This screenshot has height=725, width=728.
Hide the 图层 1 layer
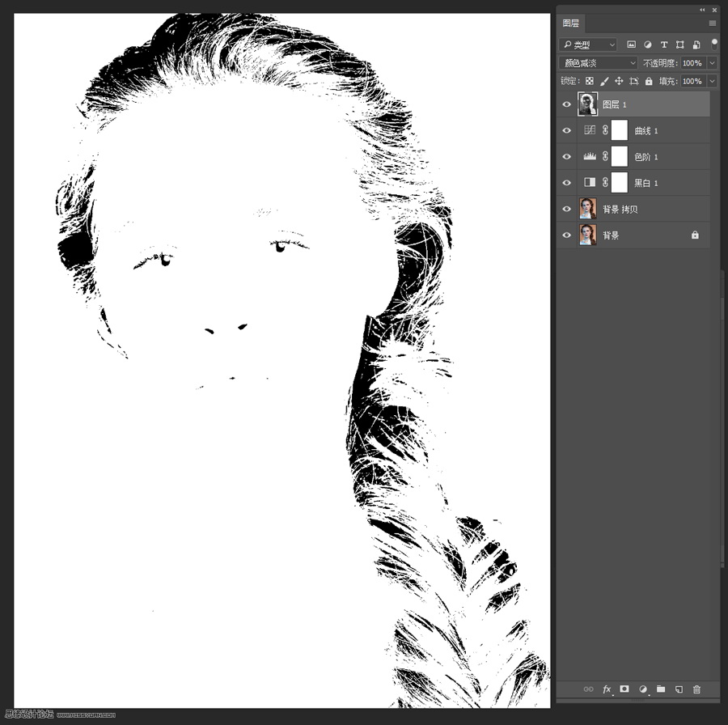566,104
